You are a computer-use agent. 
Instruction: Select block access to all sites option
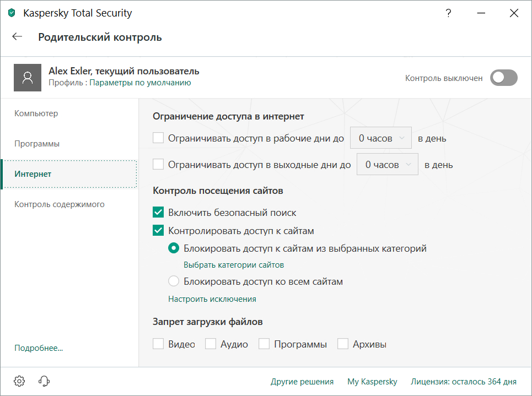point(174,281)
